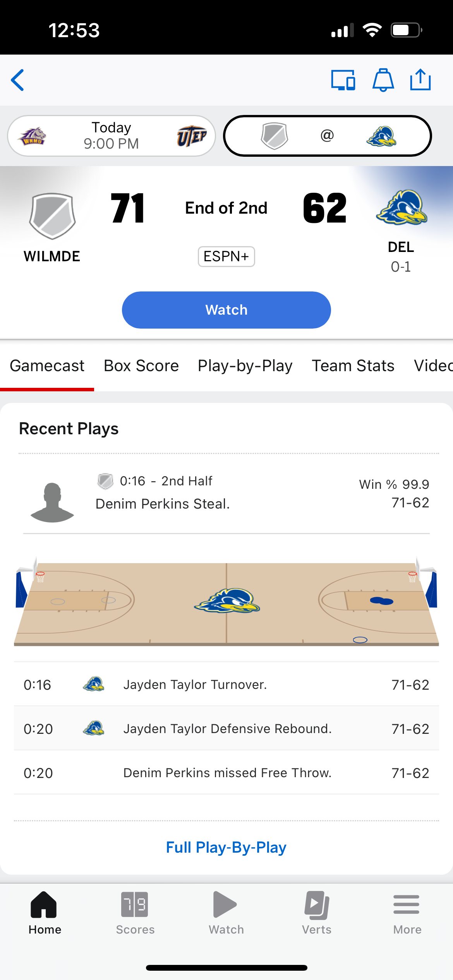The width and height of the screenshot is (453, 980).
Task: Tap the Jayden Taylor Turnover play row
Action: click(226, 685)
